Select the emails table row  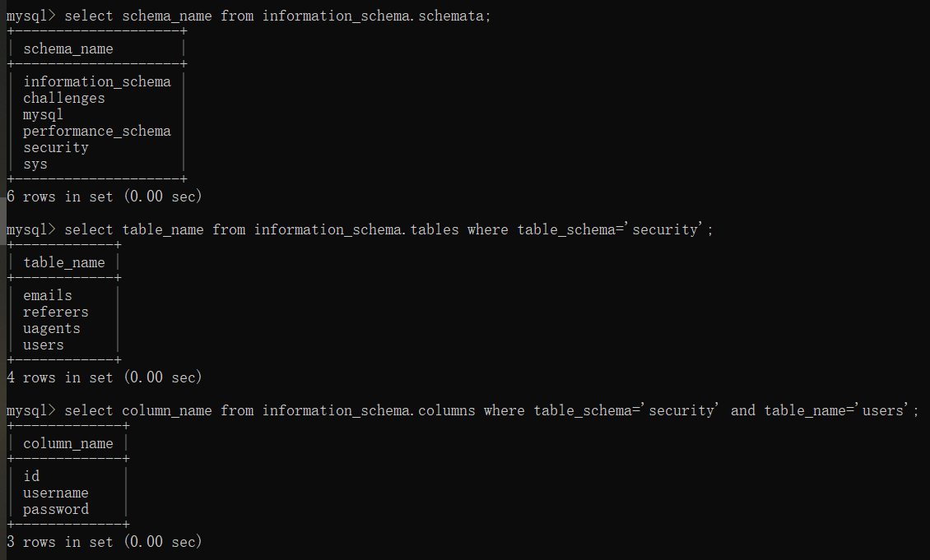48,295
